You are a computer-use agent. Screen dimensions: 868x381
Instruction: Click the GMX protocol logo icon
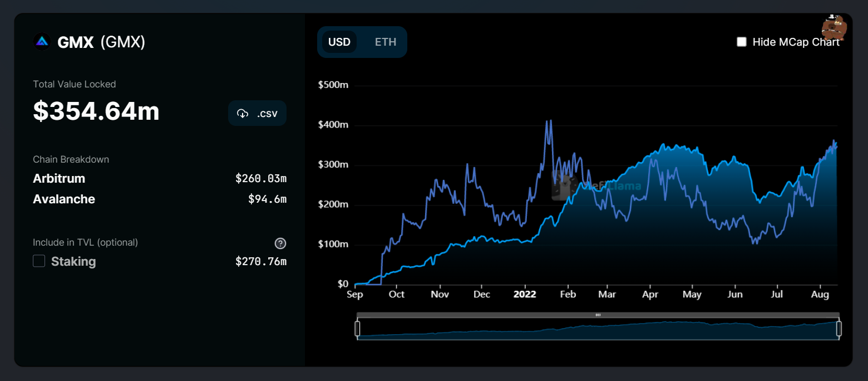tap(42, 42)
